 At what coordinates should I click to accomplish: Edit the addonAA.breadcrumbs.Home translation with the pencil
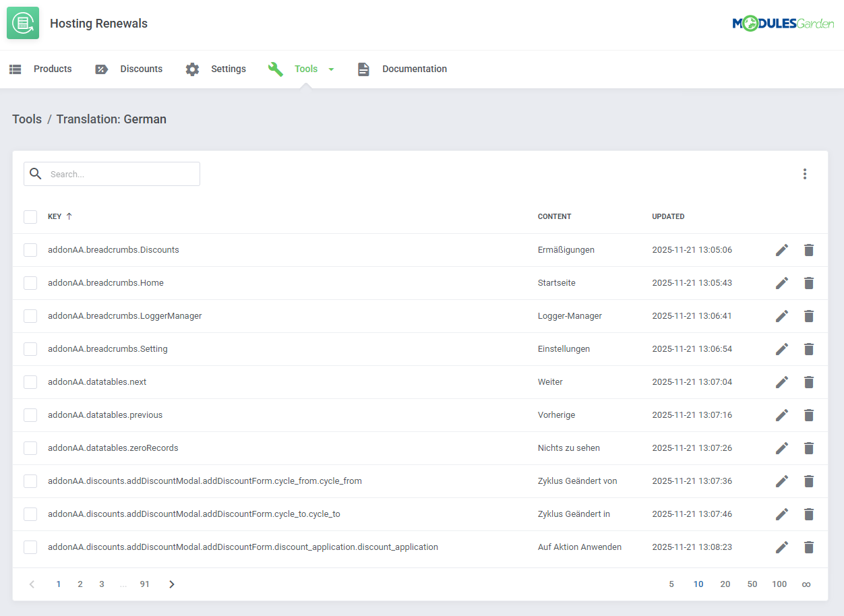(781, 282)
